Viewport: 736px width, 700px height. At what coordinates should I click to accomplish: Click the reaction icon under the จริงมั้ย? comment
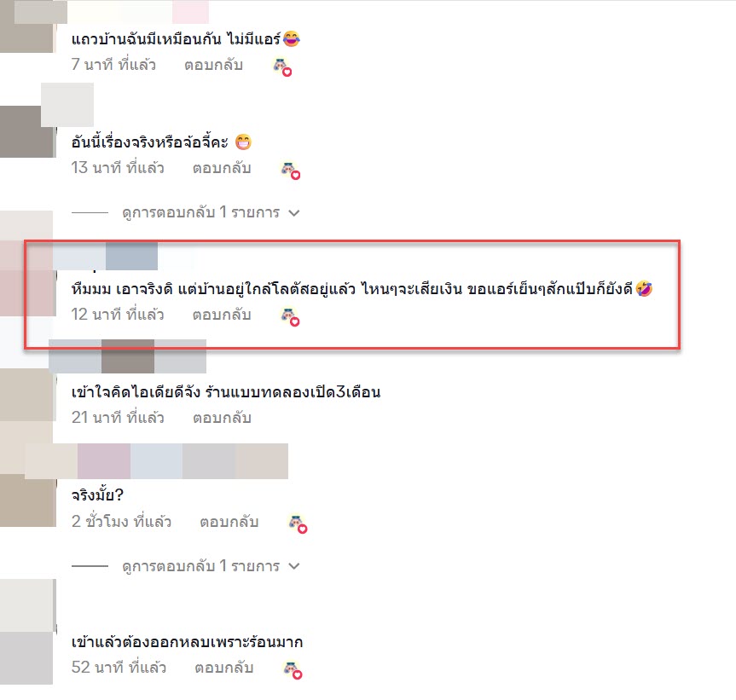point(298,524)
